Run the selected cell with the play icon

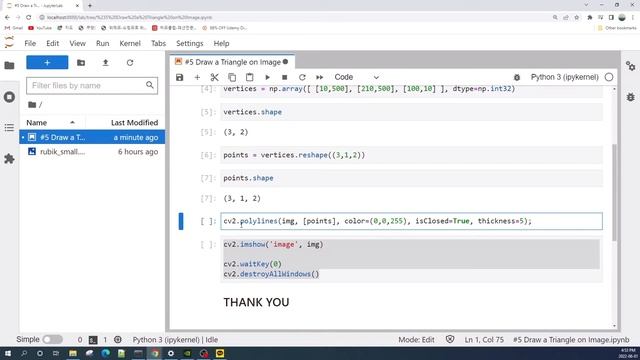[x=267, y=77]
